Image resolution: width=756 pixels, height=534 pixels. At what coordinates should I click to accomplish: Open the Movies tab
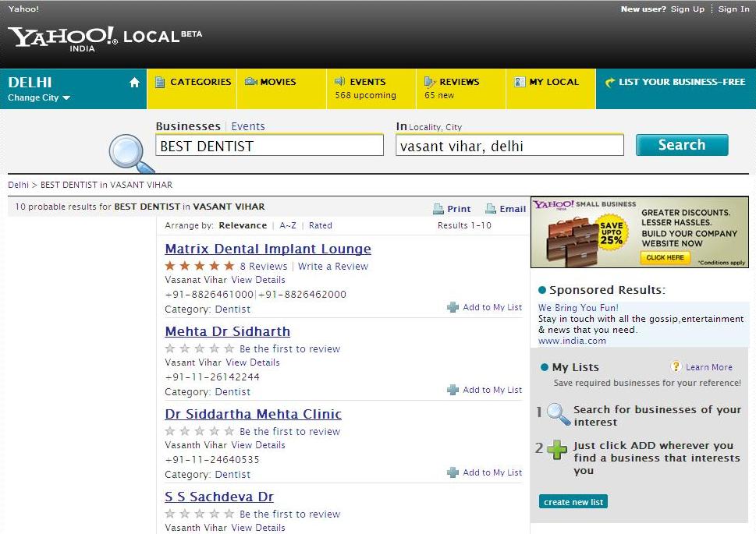(x=282, y=89)
